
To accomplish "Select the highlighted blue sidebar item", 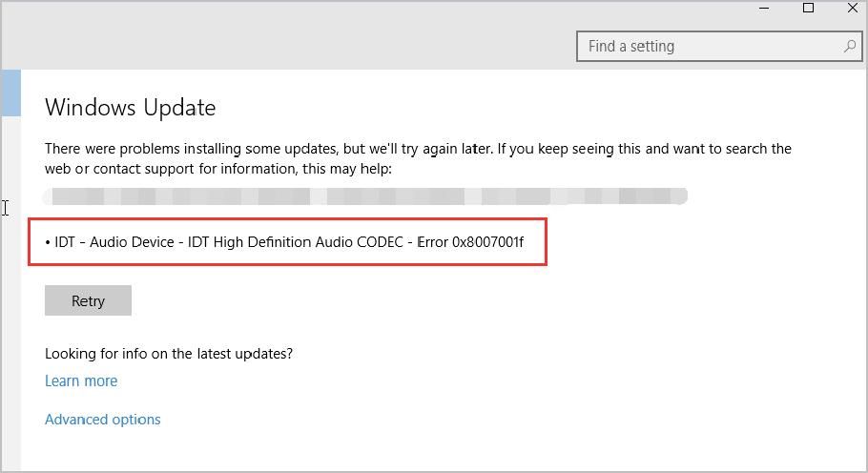I will (10, 93).
